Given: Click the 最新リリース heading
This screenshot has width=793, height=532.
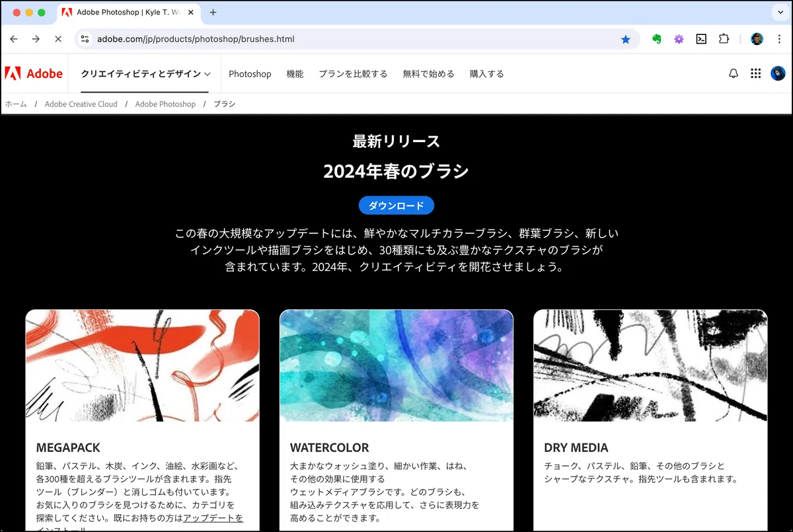Looking at the screenshot, I should point(396,141).
